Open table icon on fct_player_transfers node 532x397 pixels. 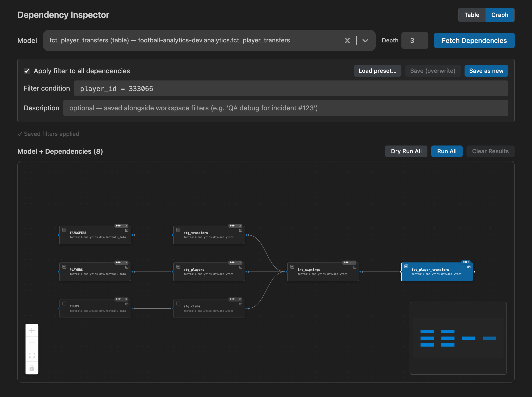click(x=469, y=267)
